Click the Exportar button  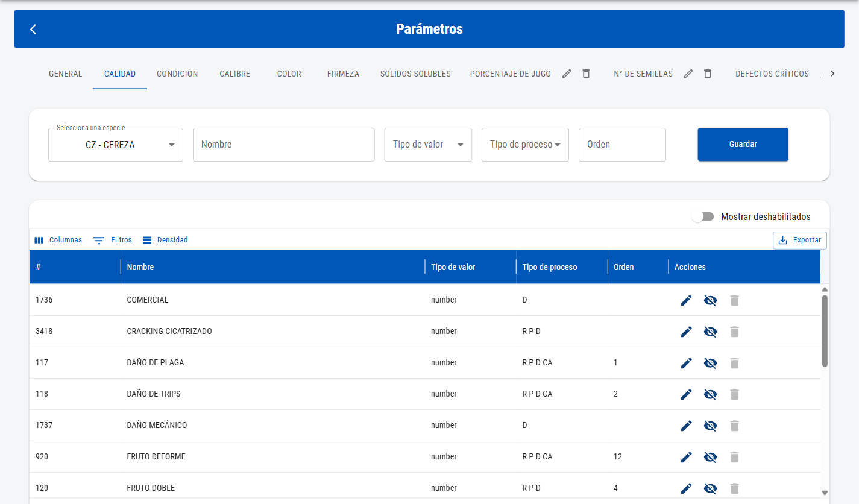[x=800, y=240]
